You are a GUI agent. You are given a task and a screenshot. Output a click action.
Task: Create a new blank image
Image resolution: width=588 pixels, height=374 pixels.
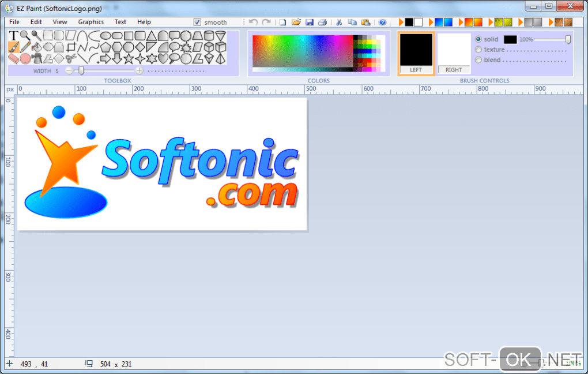coord(282,22)
